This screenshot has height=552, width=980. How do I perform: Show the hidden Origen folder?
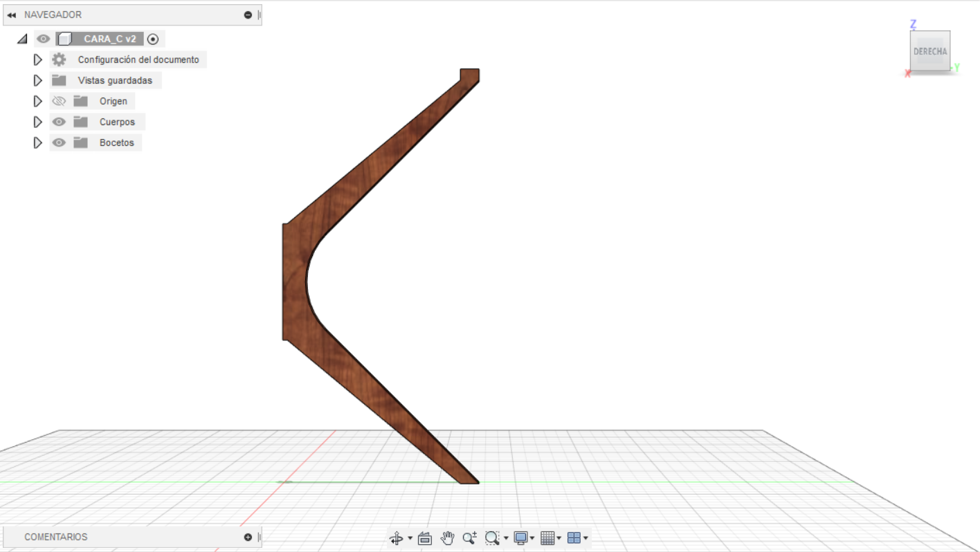tap(59, 101)
